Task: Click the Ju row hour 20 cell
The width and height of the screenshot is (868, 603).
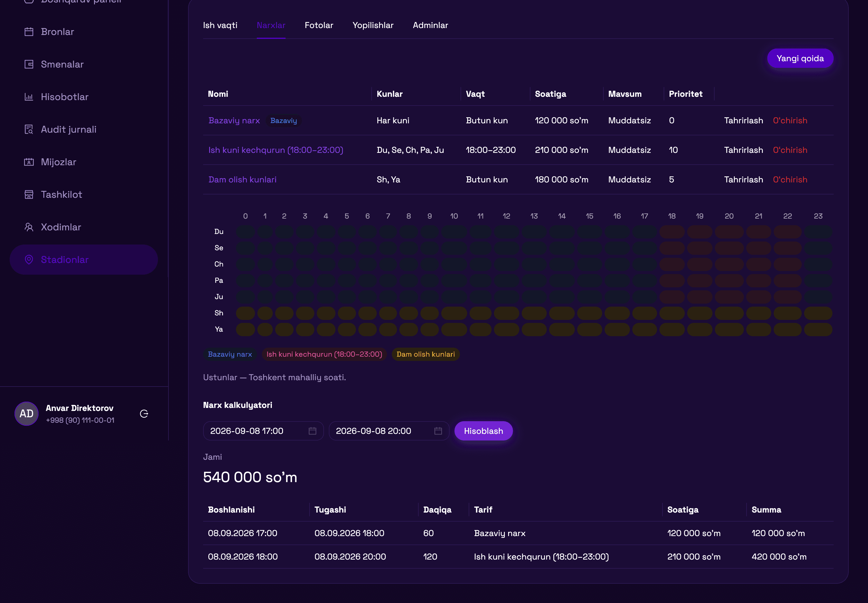Action: click(x=729, y=297)
